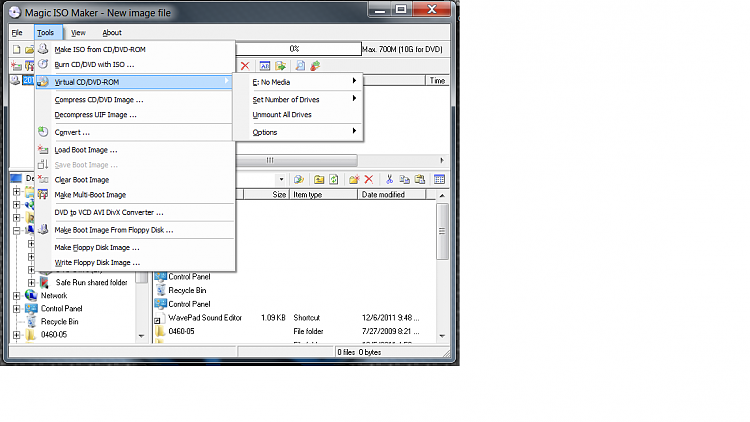Click the Date modified column header
750x422 pixels.
click(x=392, y=195)
